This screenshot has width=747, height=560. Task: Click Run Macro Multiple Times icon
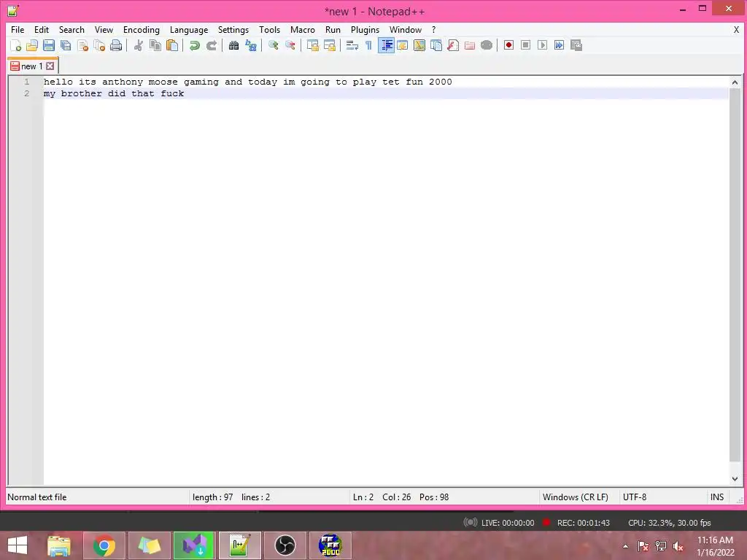tap(560, 45)
